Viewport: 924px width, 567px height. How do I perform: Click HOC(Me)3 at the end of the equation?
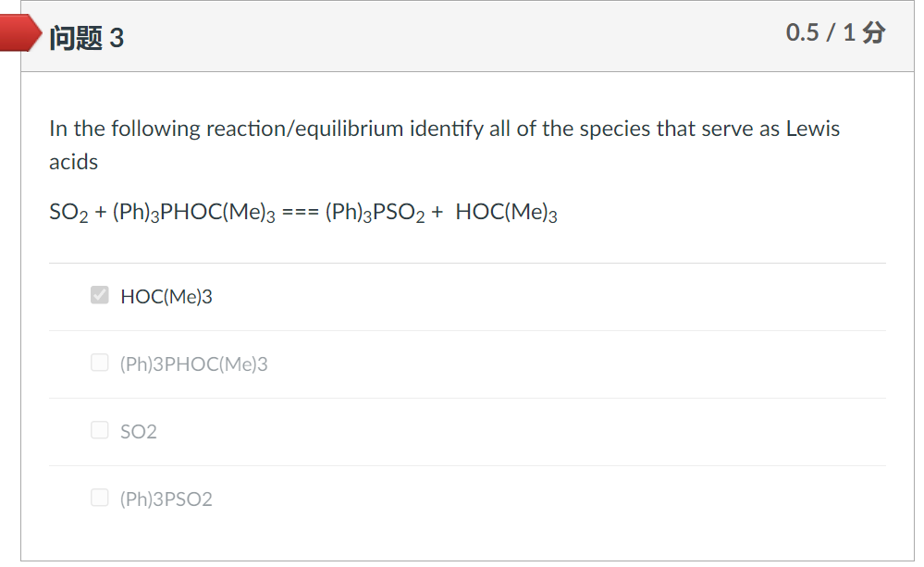coord(506,213)
